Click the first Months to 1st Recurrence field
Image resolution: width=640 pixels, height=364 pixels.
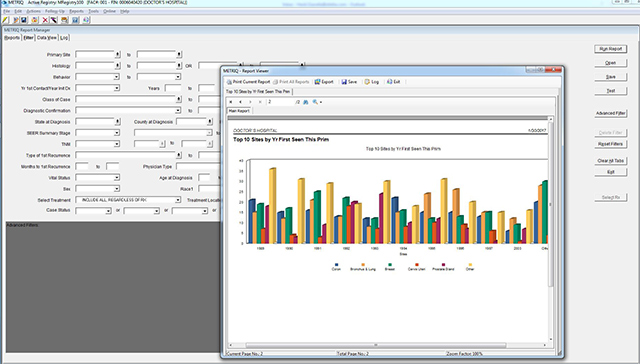[82, 166]
